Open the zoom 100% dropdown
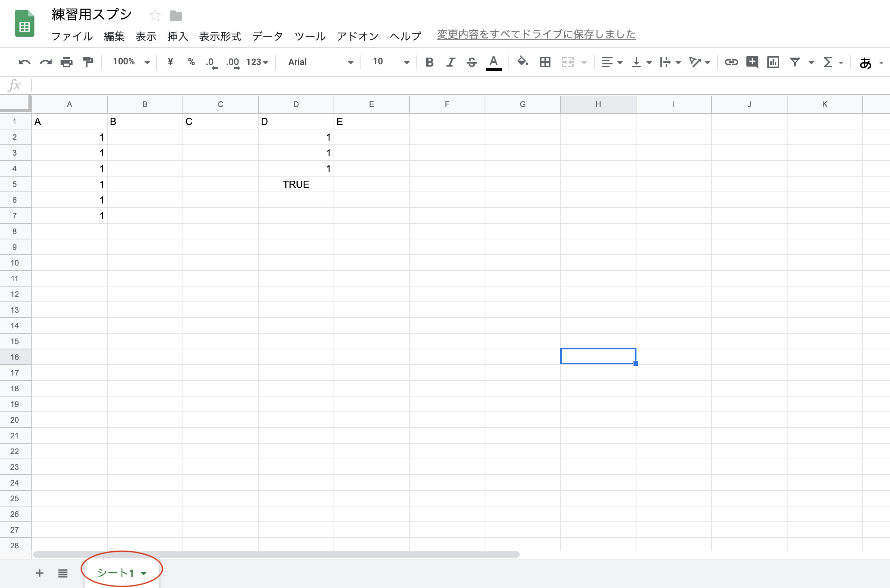Screen dimensions: 890x588 [131, 62]
